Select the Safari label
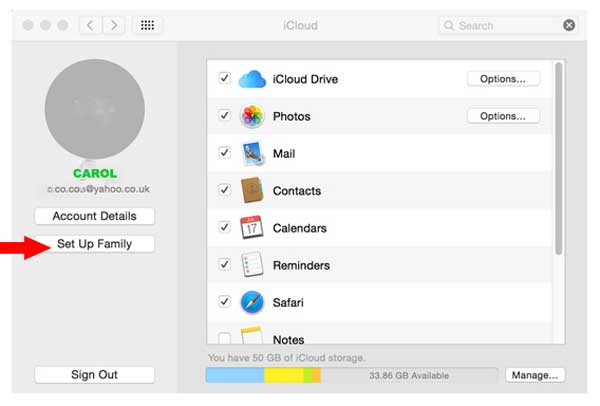600x406 pixels. (288, 302)
